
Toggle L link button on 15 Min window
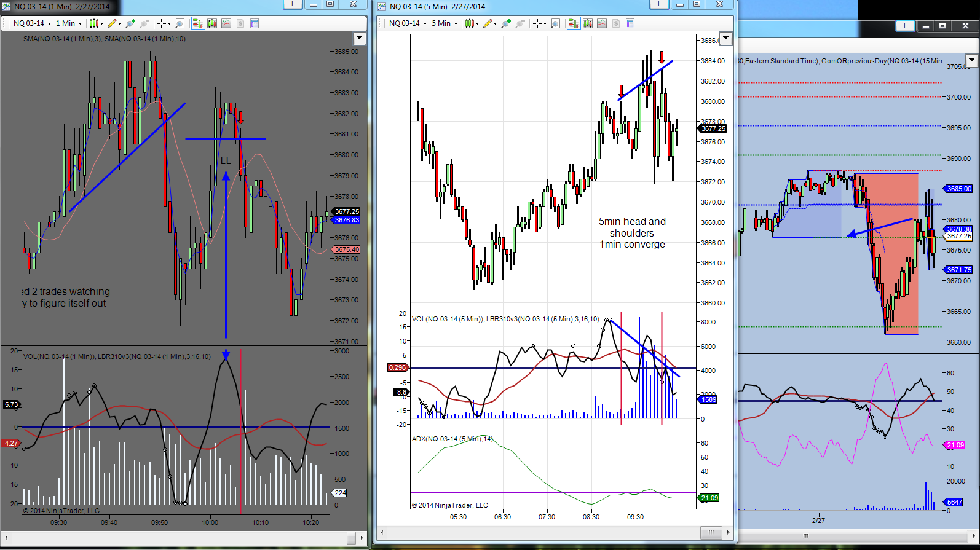click(905, 26)
